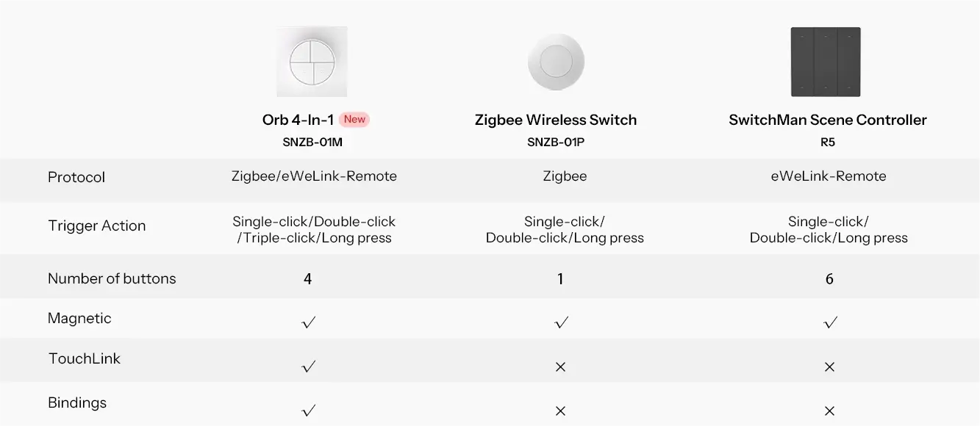The width and height of the screenshot is (980, 426).
Task: Open the Orb 4-In-1 product title
Action: point(298,120)
